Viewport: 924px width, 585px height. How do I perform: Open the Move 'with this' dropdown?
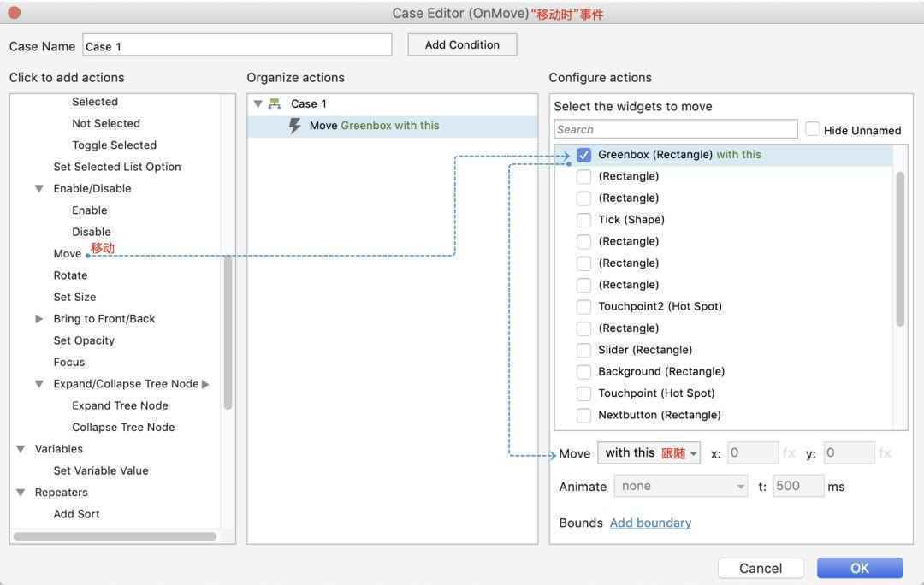(649, 453)
